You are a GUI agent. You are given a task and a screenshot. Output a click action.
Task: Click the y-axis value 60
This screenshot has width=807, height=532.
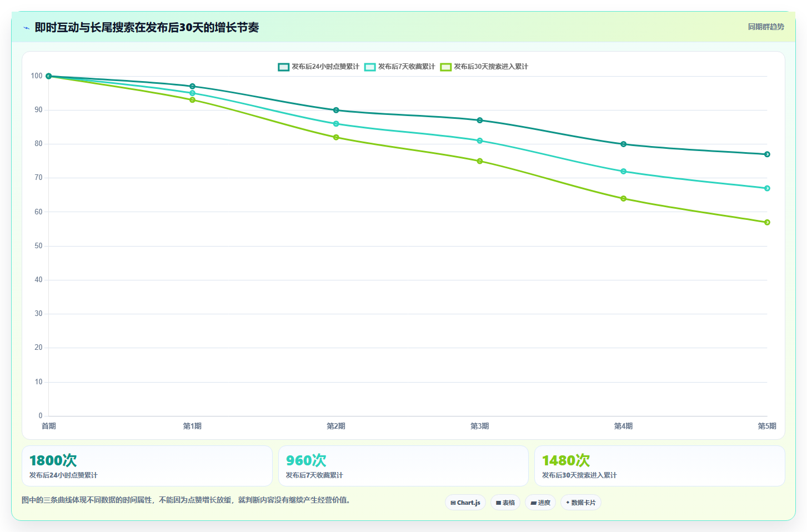(x=38, y=212)
